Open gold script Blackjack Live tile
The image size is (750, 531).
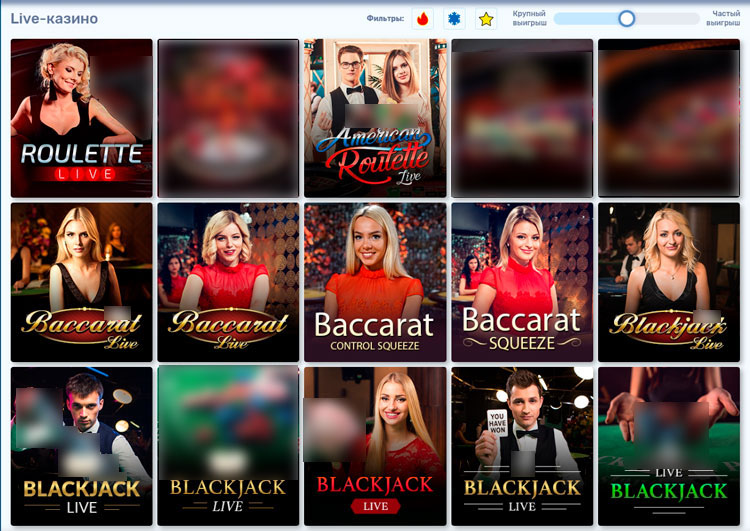pos(668,282)
